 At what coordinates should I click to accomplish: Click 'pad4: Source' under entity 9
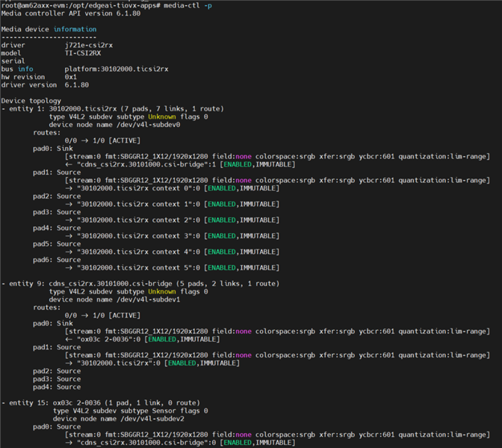pos(57,388)
